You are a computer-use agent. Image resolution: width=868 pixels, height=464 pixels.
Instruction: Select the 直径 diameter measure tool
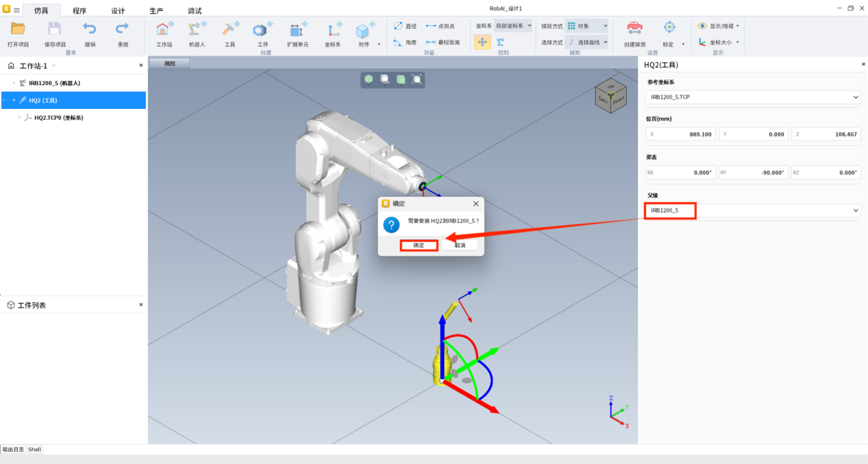[405, 26]
